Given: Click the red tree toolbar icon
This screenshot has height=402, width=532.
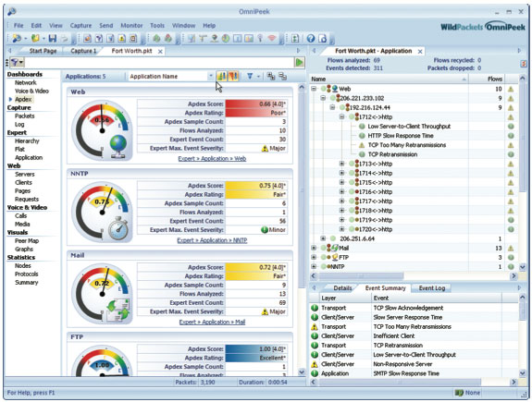Looking at the screenshot, I should pyautogui.click(x=168, y=38).
